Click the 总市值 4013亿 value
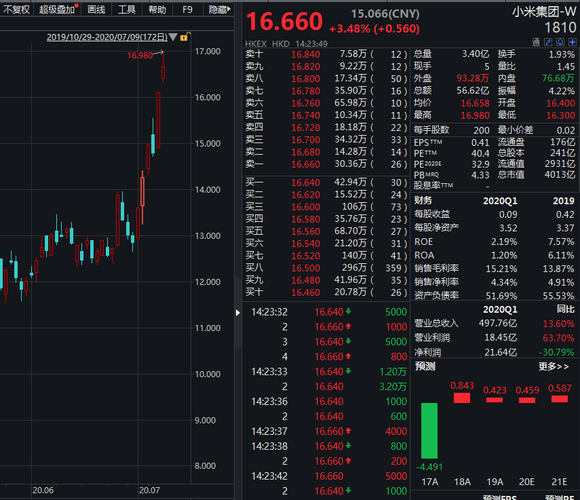This screenshot has height=500, width=580. click(560, 175)
